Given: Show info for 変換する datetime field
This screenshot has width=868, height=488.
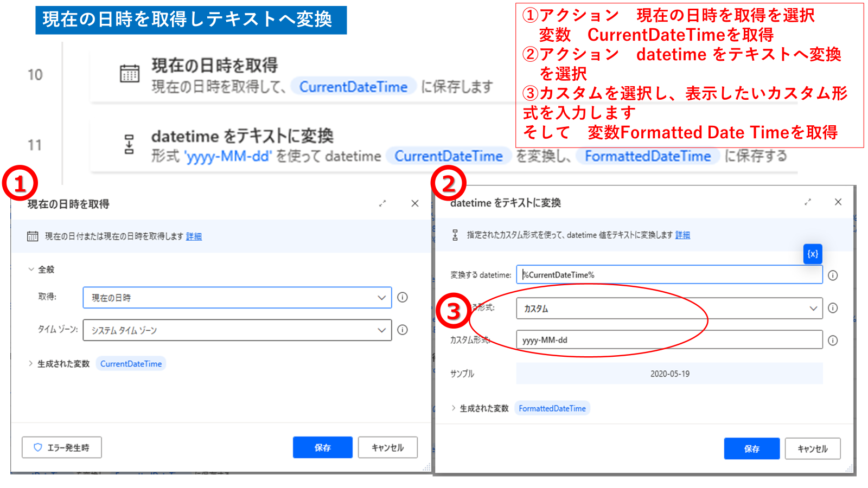Looking at the screenshot, I should click(833, 275).
